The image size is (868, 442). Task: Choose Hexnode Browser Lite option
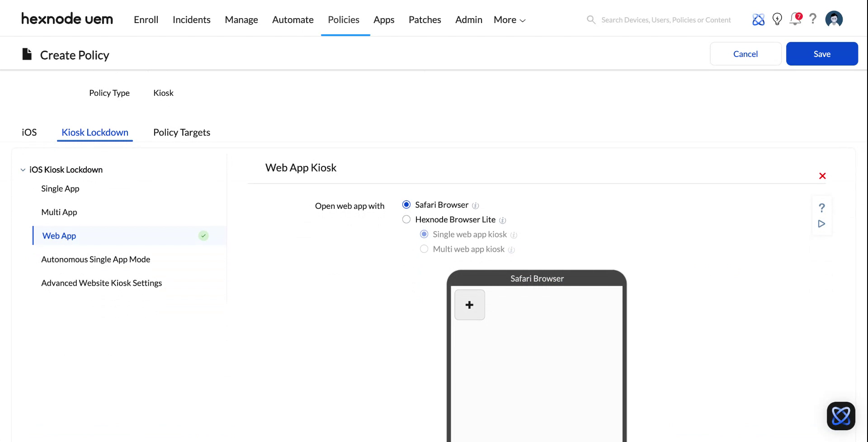pyautogui.click(x=406, y=219)
